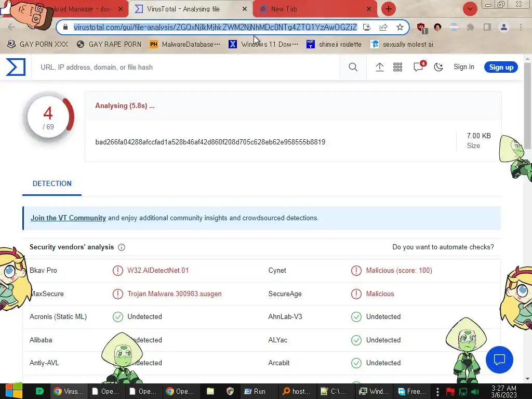Click the search magnifier icon
The image size is (532, 399).
coord(353,67)
